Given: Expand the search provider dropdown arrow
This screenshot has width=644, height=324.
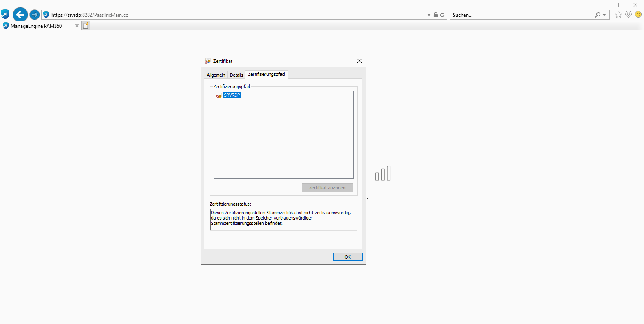Looking at the screenshot, I should tap(604, 15).
